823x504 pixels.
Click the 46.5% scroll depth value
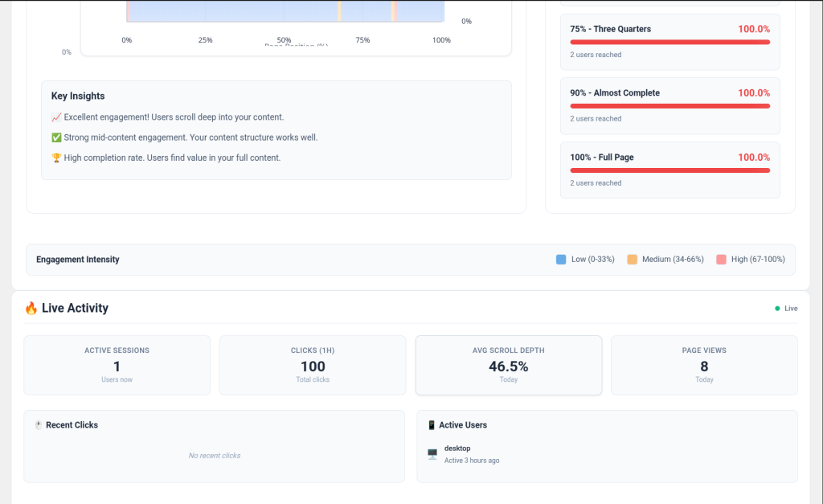(509, 367)
